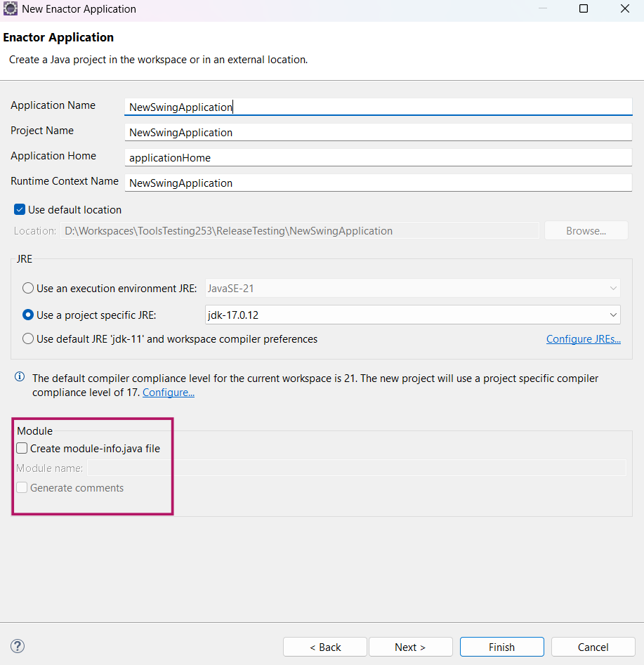Maximize the New Enactor Application window
This screenshot has height=665, width=644.
[x=583, y=9]
